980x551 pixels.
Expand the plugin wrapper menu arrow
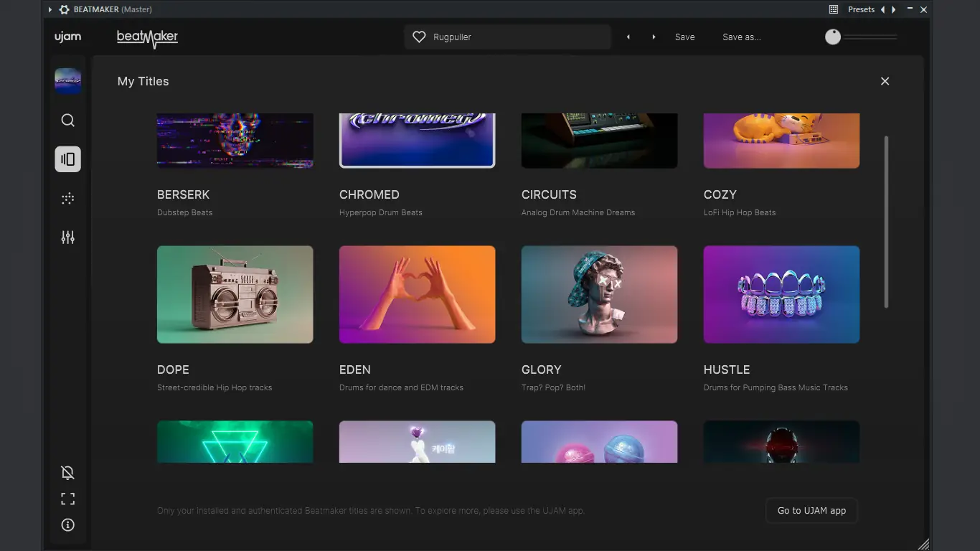click(x=50, y=9)
